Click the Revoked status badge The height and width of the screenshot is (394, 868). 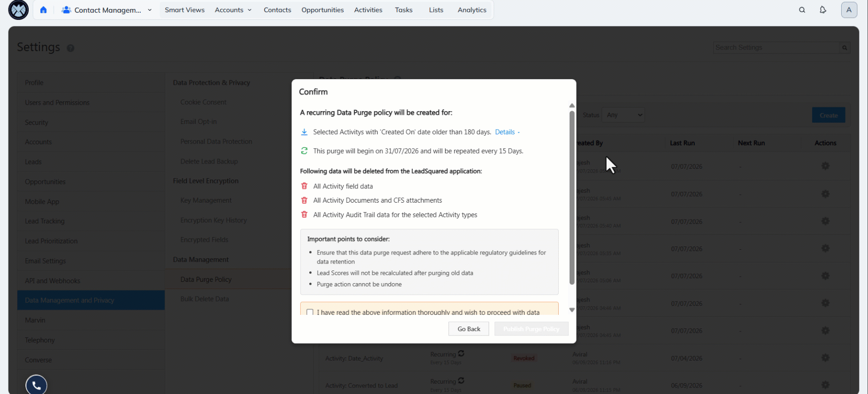tap(524, 358)
